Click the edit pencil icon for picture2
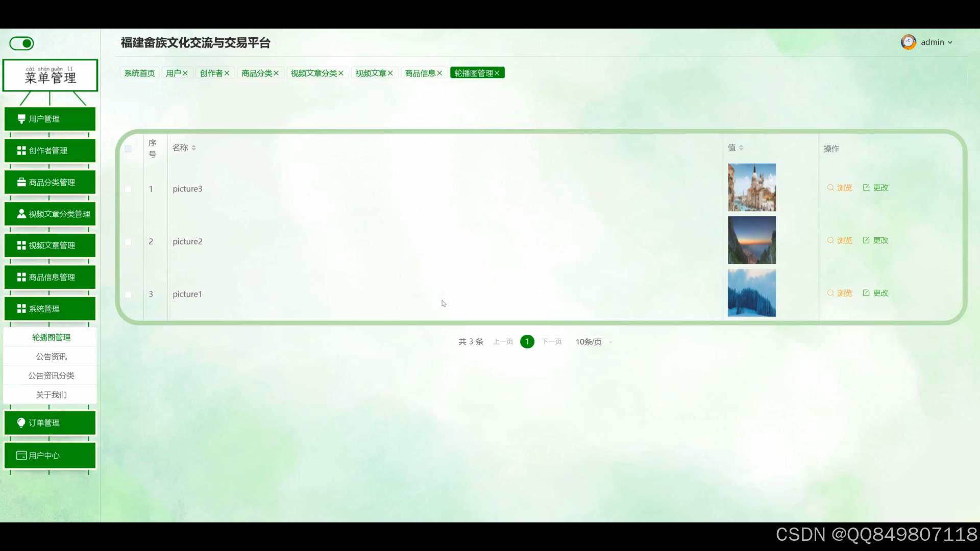980x551 pixels. point(866,240)
